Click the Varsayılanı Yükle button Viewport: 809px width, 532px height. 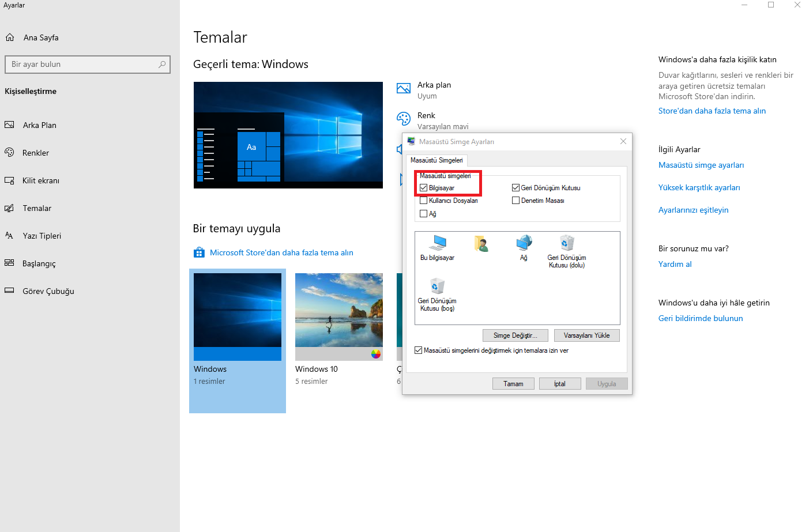click(x=587, y=335)
